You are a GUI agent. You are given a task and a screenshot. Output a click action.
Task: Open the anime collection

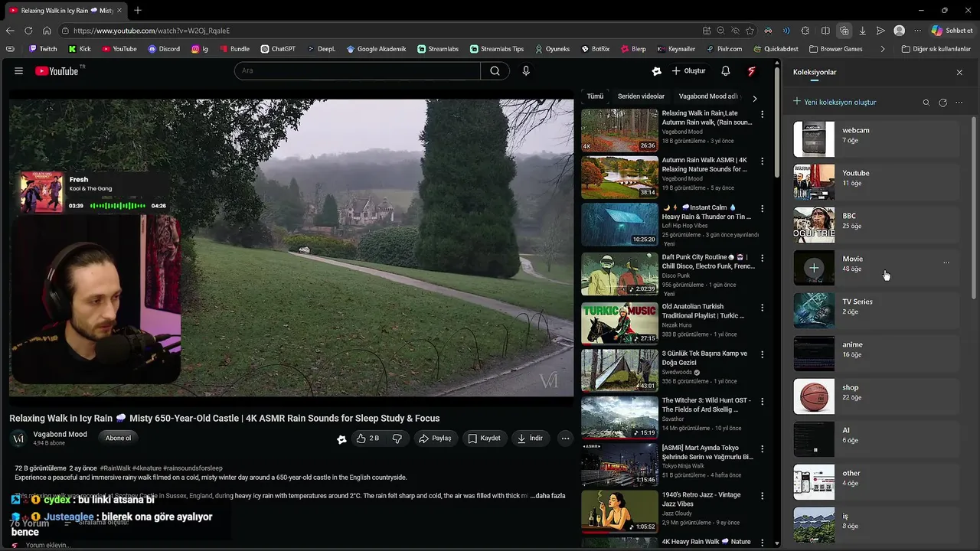click(876, 354)
